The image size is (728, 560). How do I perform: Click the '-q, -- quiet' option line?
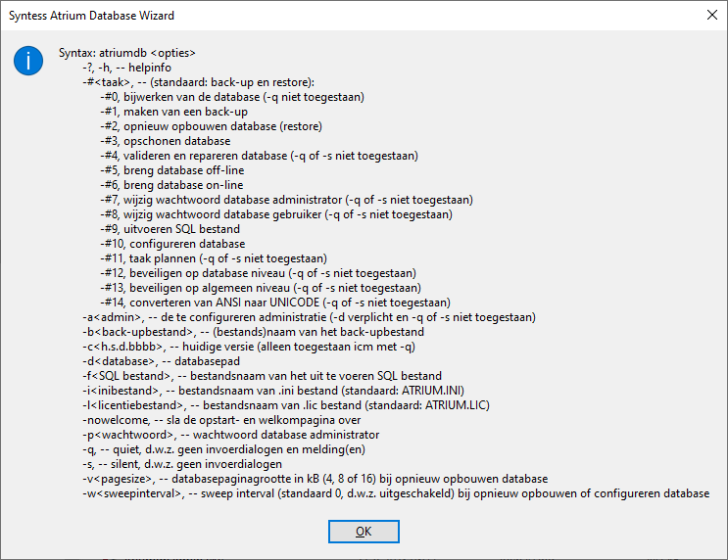pyautogui.click(x=223, y=449)
